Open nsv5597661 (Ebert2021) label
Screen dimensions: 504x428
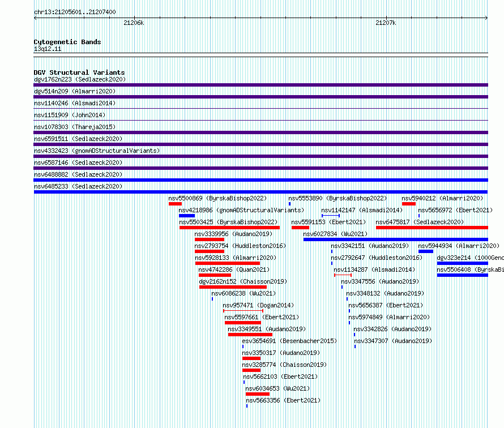click(x=262, y=317)
